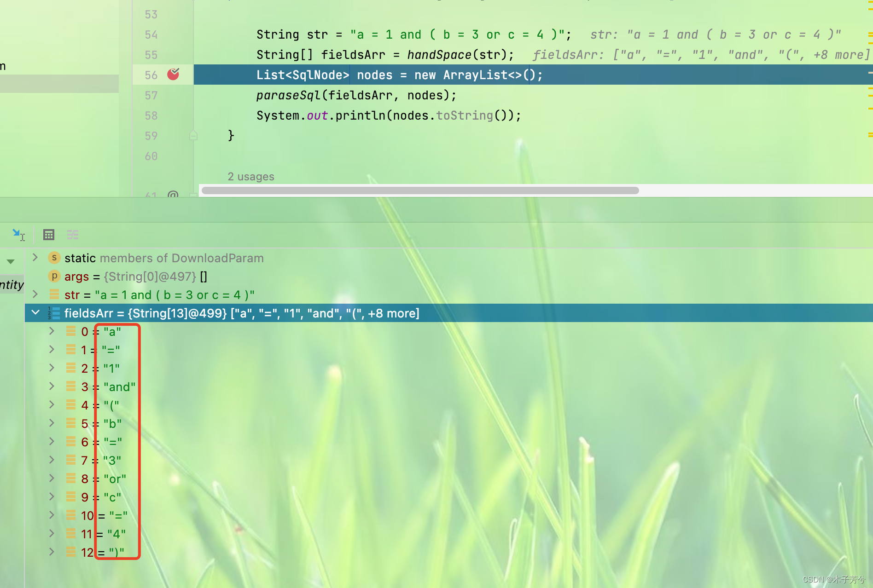Viewport: 873px width, 588px height.
Task: Select array element 11 = "4" row
Action: (449, 534)
